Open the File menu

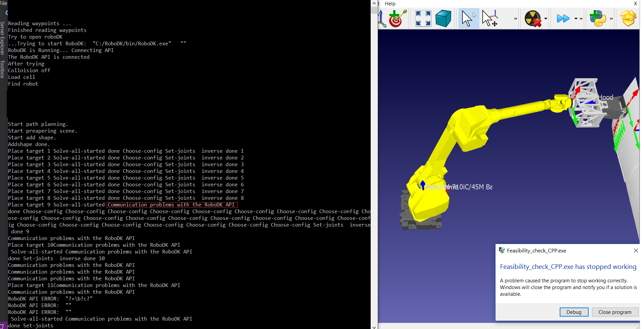[x=3, y=3]
